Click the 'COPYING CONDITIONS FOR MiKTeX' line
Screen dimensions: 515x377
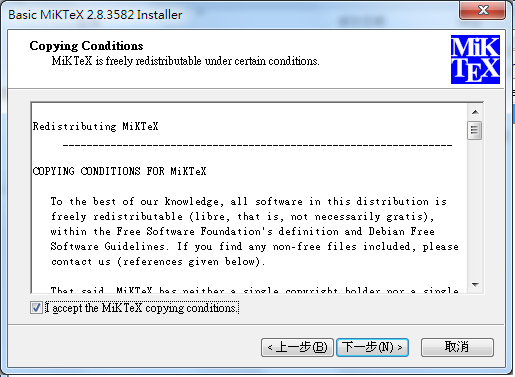(120, 171)
